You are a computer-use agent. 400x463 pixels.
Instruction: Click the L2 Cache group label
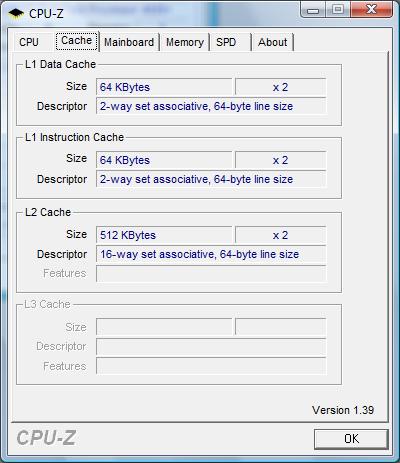click(x=48, y=212)
